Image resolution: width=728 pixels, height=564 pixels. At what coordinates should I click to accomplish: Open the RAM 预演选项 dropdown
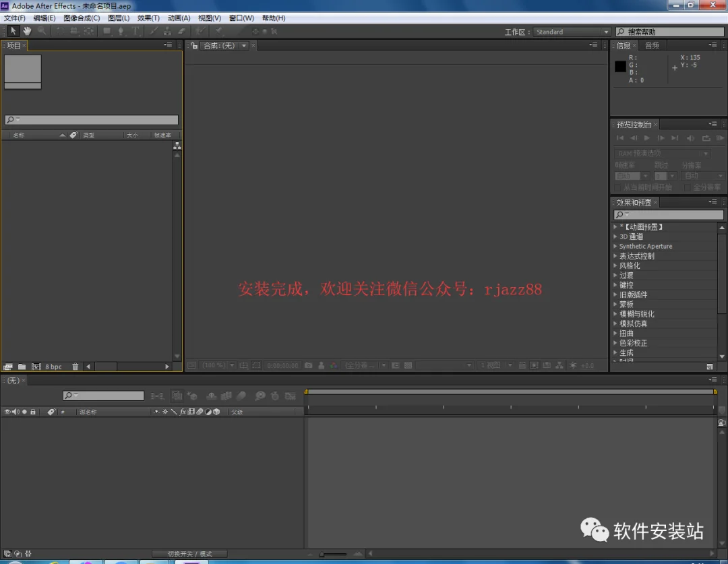[662, 153]
